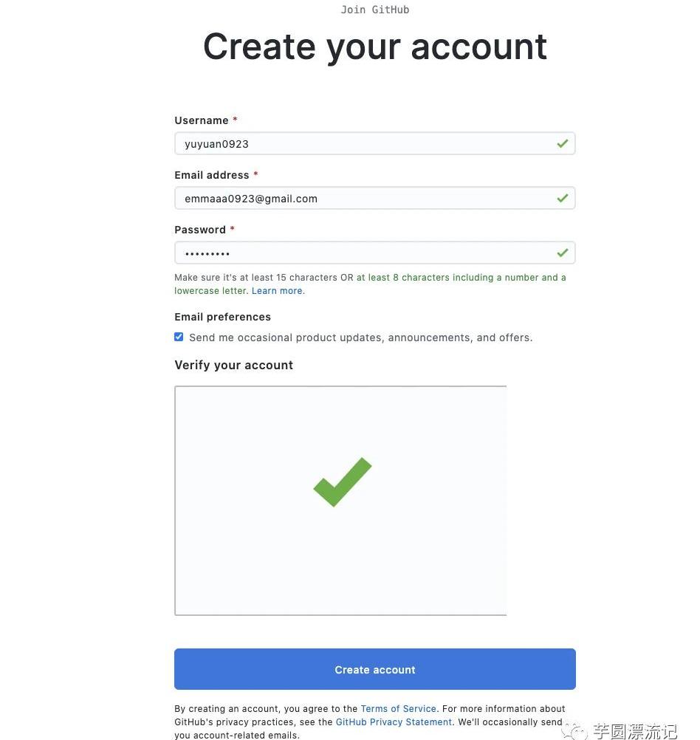This screenshot has width=700, height=740.
Task: Click the 'Password' field label
Action: tap(200, 230)
